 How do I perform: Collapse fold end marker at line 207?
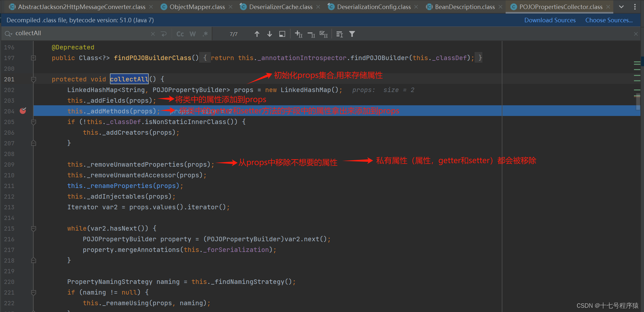click(x=33, y=143)
